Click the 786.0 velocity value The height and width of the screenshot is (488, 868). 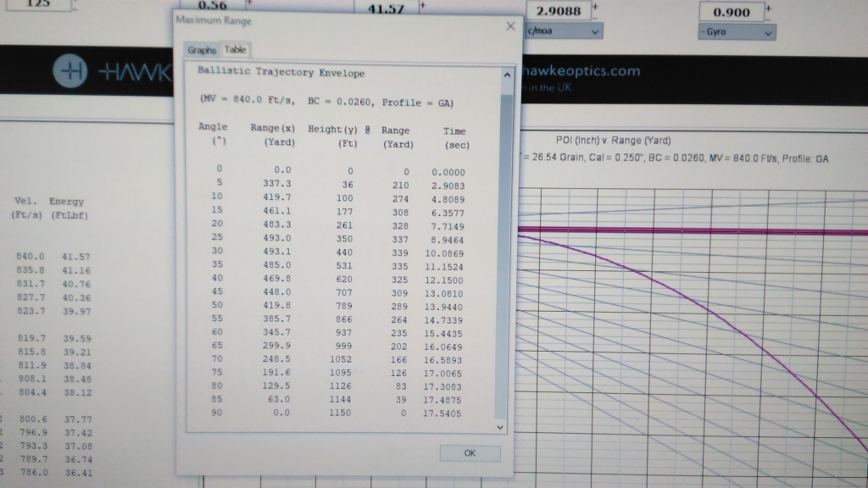[x=34, y=473]
